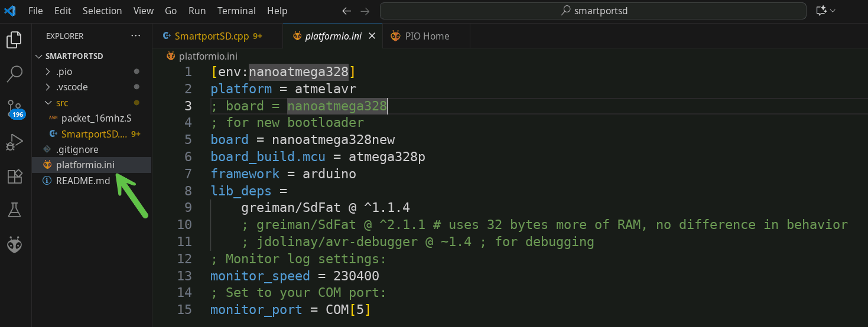Open the PlatformIO alien icon
The width and height of the screenshot is (868, 327).
pyautogui.click(x=14, y=244)
